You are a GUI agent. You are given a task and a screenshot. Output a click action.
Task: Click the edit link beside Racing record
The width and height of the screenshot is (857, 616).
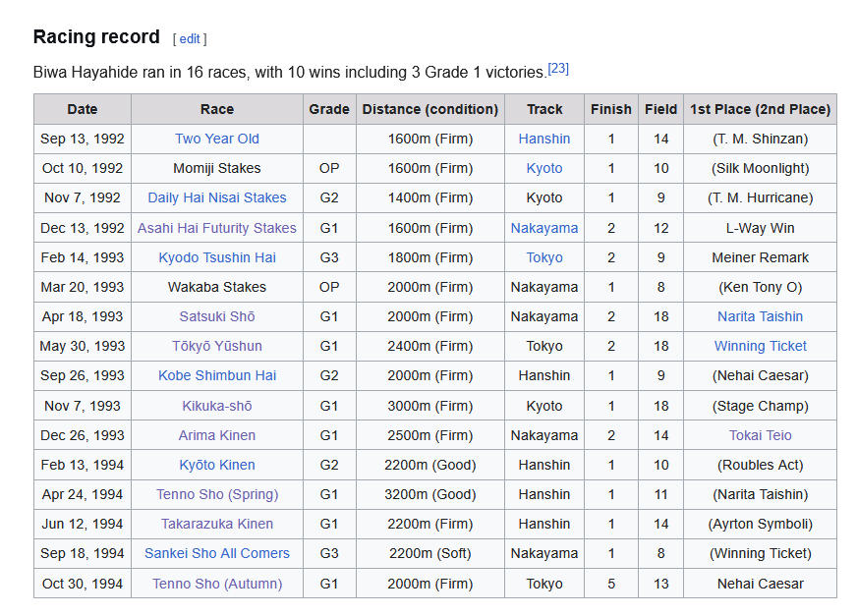189,39
